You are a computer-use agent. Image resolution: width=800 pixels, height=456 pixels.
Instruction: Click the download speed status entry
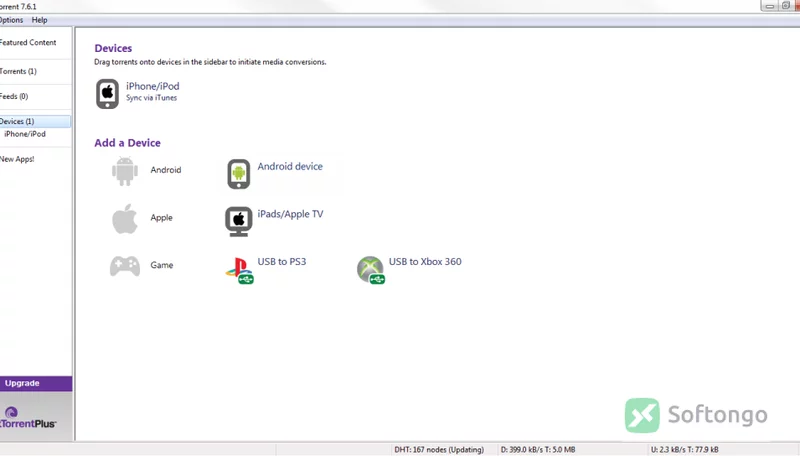[x=538, y=449]
